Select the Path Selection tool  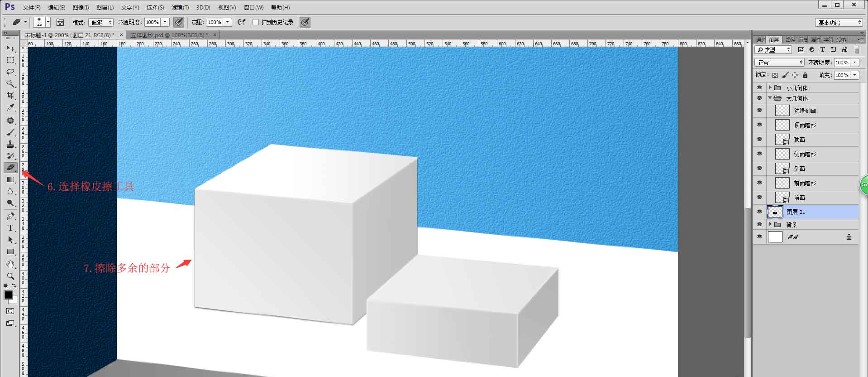point(10,240)
